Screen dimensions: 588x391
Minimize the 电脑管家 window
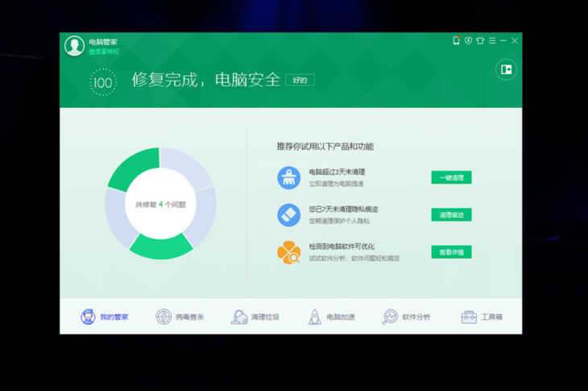(x=503, y=40)
